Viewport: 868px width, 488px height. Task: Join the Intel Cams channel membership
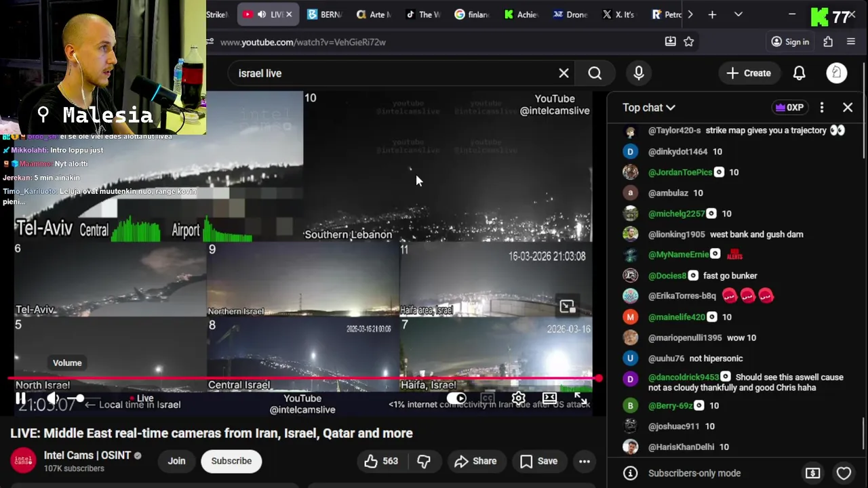click(x=176, y=461)
